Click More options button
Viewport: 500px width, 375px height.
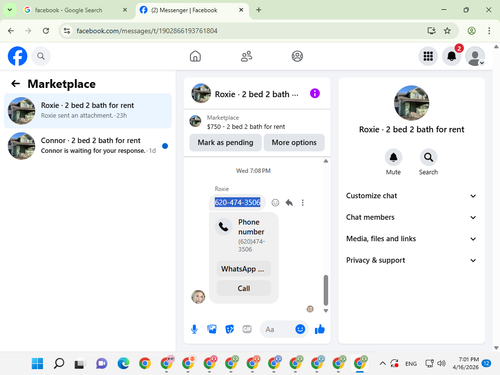[294, 142]
